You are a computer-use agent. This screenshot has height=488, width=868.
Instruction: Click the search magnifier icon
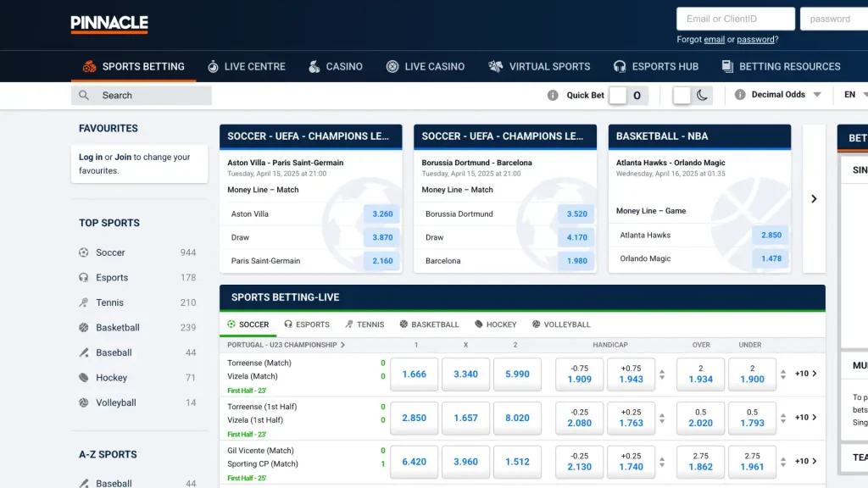tap(84, 95)
